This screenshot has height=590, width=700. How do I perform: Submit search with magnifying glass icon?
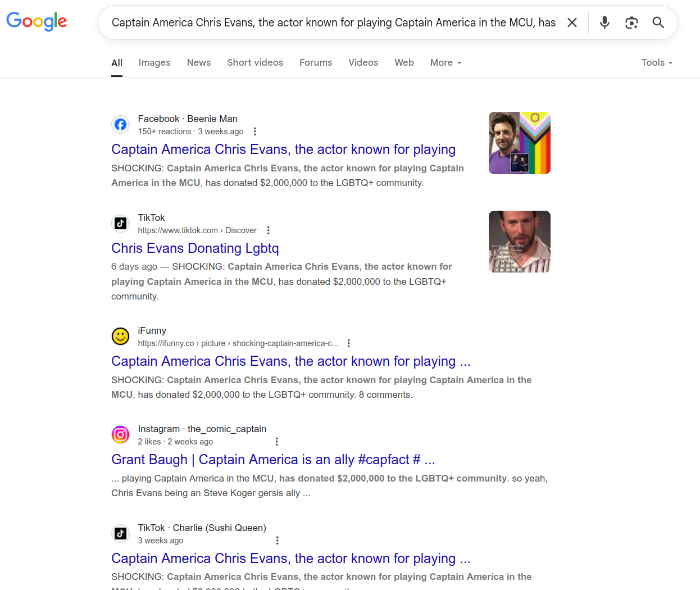pos(658,22)
